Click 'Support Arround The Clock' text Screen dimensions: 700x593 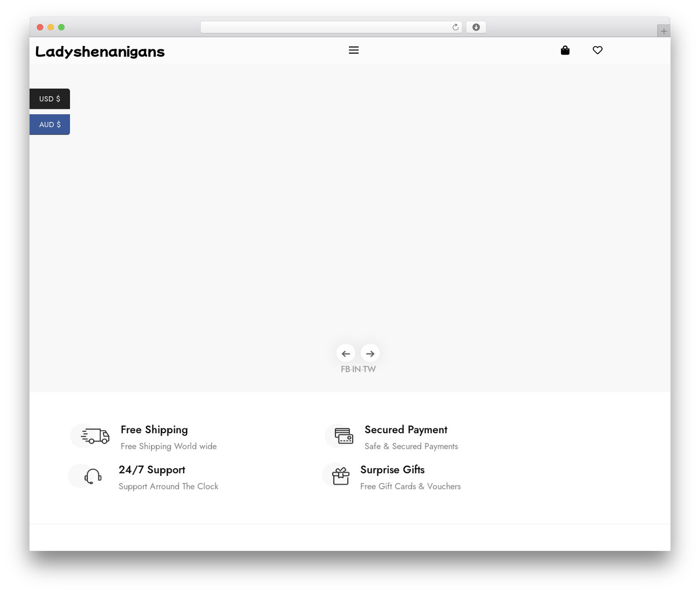click(x=168, y=486)
